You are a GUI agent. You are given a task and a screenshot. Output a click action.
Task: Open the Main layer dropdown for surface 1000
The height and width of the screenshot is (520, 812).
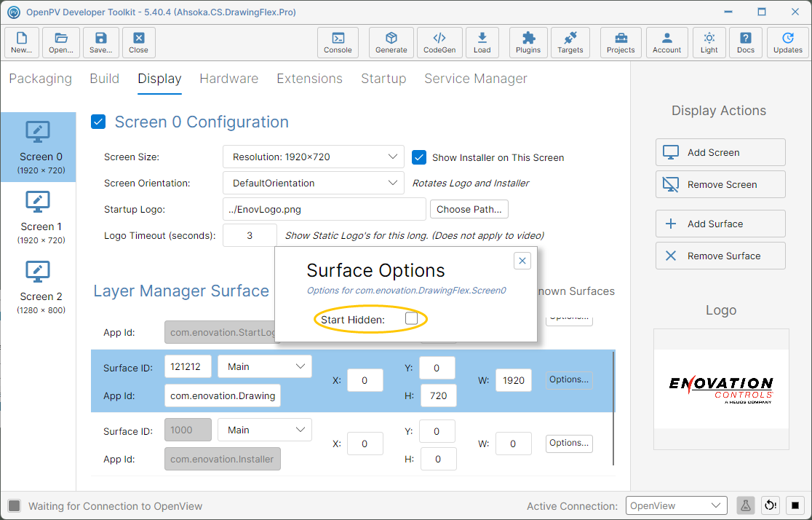[265, 430]
